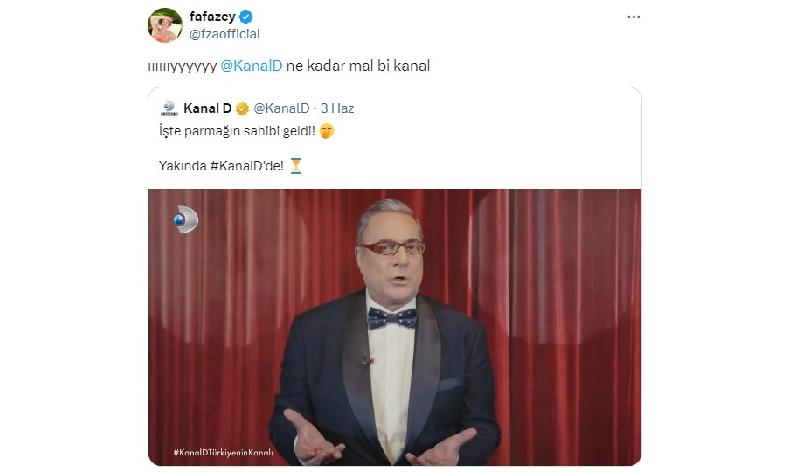The height and width of the screenshot is (472, 790).
Task: Click the Kanal D avatar in quoted tweet
Action: pyautogui.click(x=169, y=109)
